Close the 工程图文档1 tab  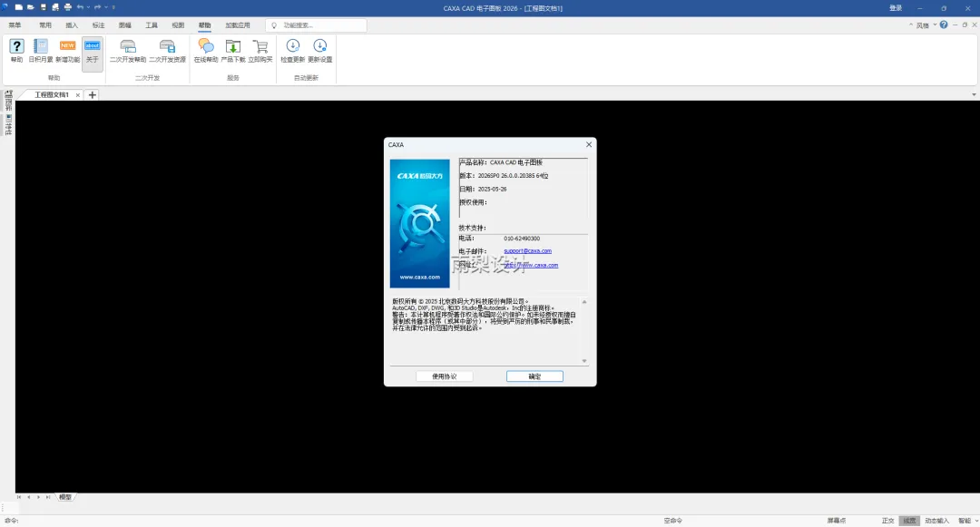pos(77,95)
